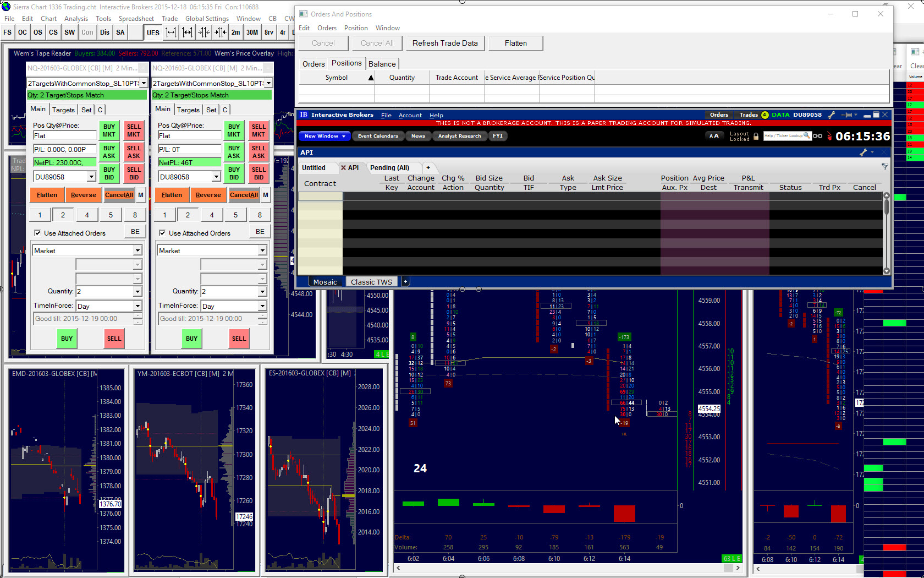
Task: Click the bold expand-bar-spacing icon
Action: (188, 32)
